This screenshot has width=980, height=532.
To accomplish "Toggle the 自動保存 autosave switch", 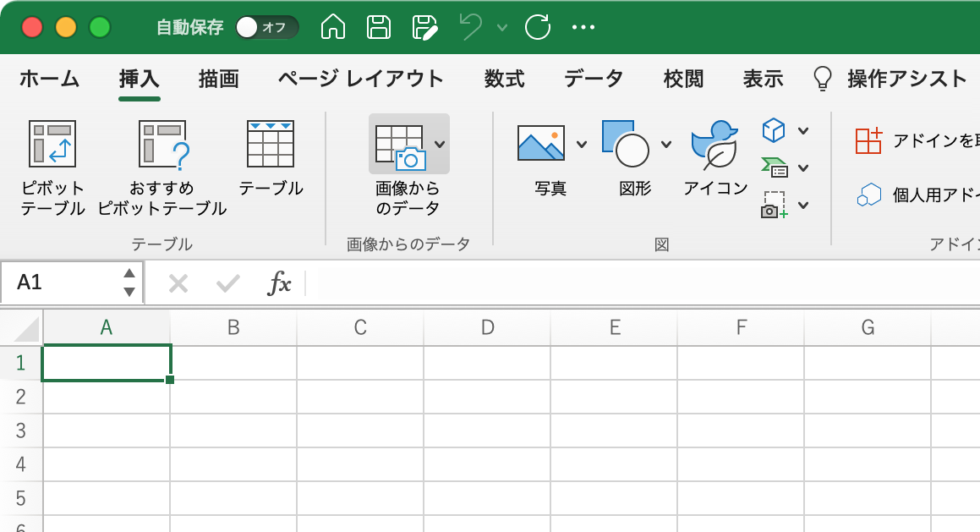I will tap(266, 28).
